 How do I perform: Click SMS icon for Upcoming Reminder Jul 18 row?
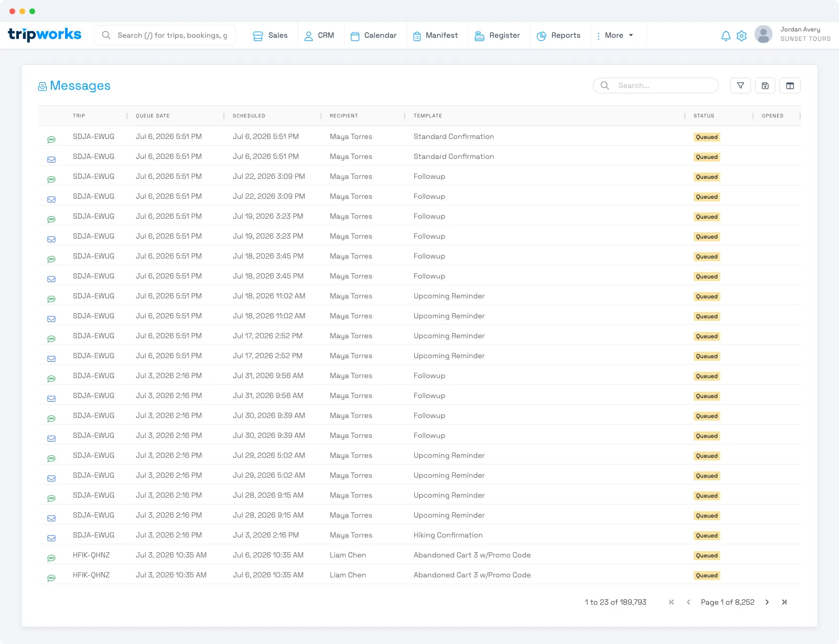[51, 299]
